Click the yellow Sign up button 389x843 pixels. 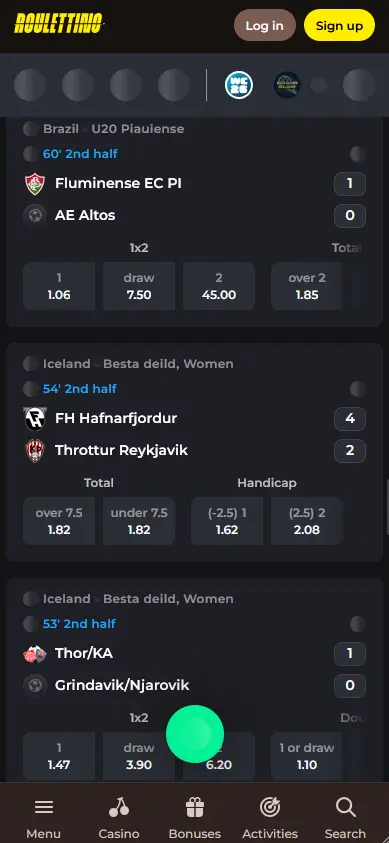(x=339, y=25)
